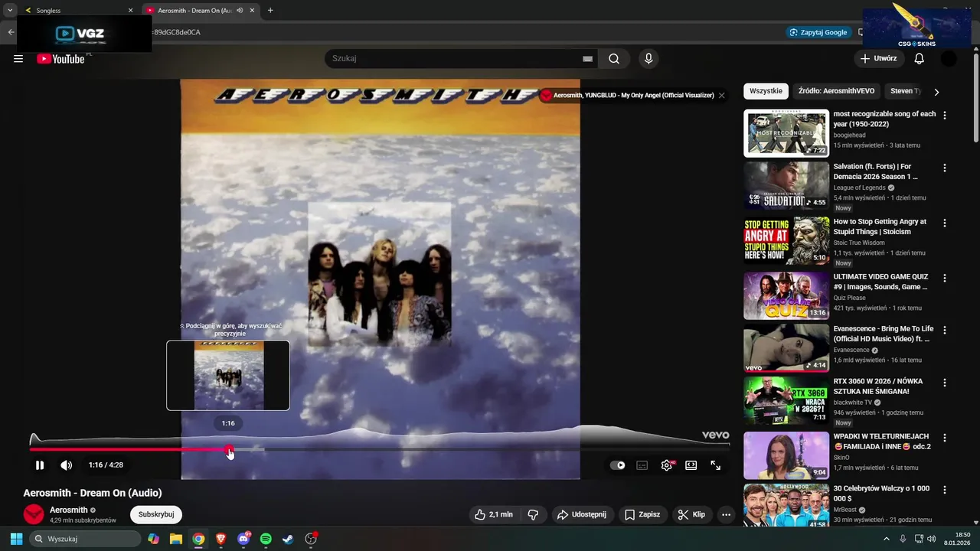Select the Steven Ty... filter chip
Image resolution: width=980 pixels, height=551 pixels.
pos(903,91)
